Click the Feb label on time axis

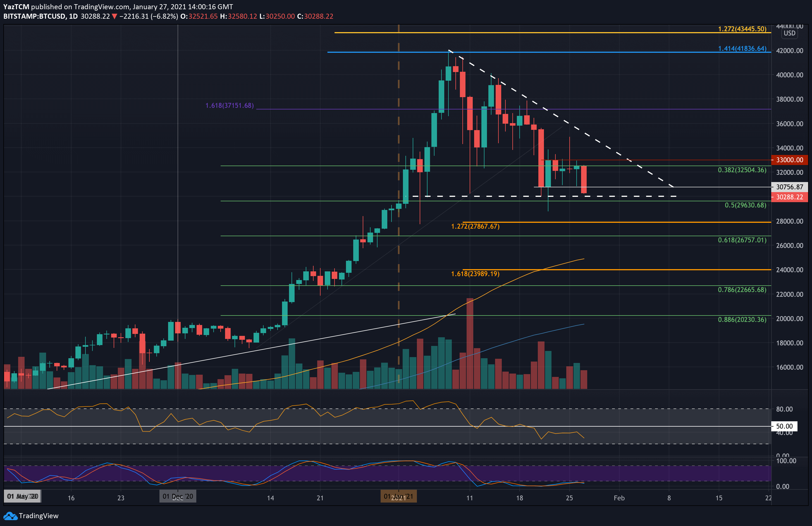pos(619,498)
